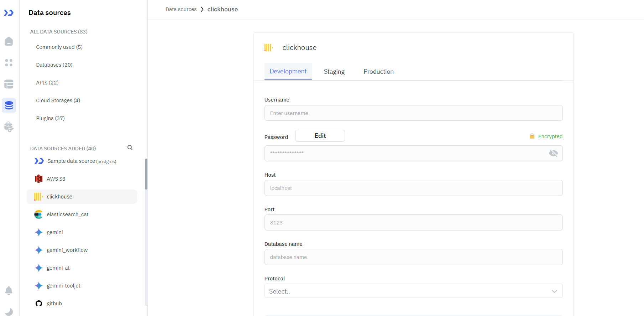Screen dimensions: 644x316
Task: Switch to the Staging tab
Action: point(334,72)
